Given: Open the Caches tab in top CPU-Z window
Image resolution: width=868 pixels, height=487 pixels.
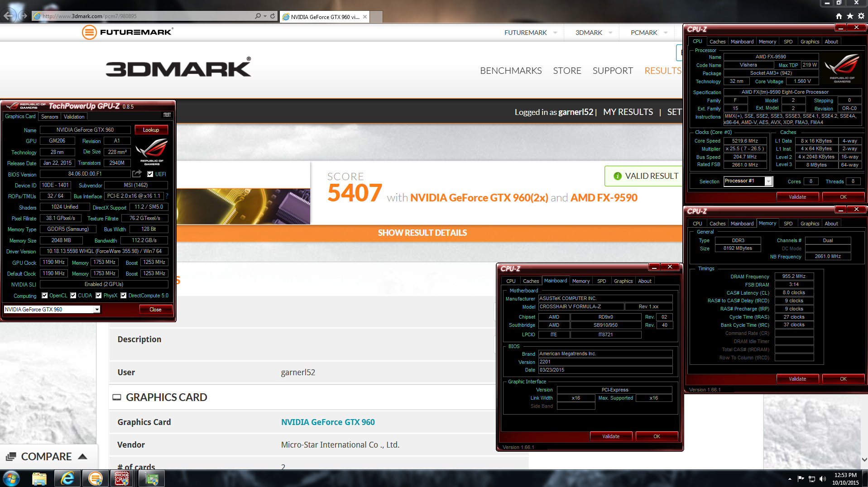Looking at the screenshot, I should 717,42.
